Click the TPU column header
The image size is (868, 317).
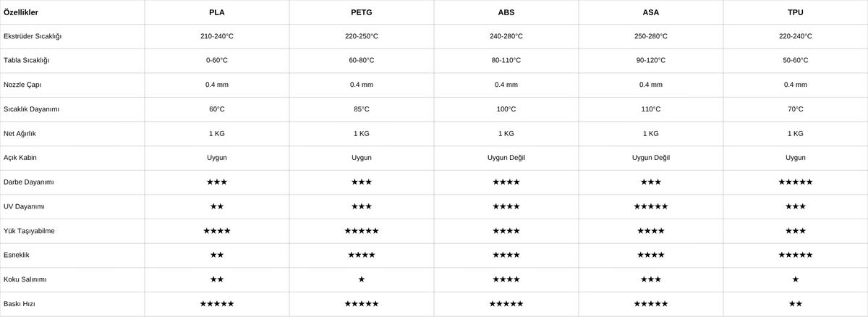(795, 12)
